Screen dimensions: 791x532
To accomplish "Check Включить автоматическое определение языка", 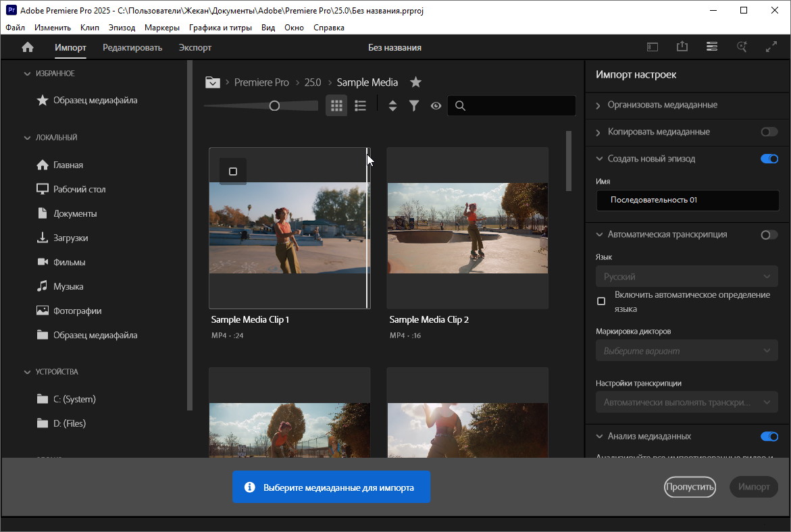I will tap(601, 301).
